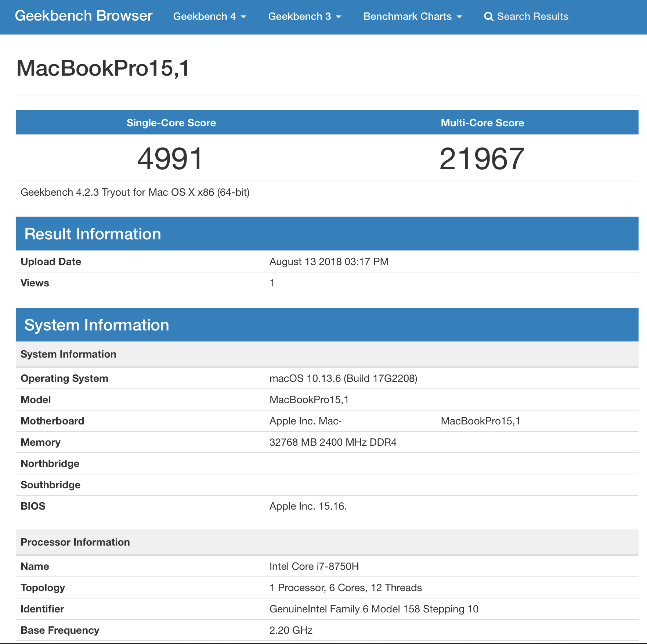Select the upload date August 13 2018 03:17 PM

click(x=329, y=261)
